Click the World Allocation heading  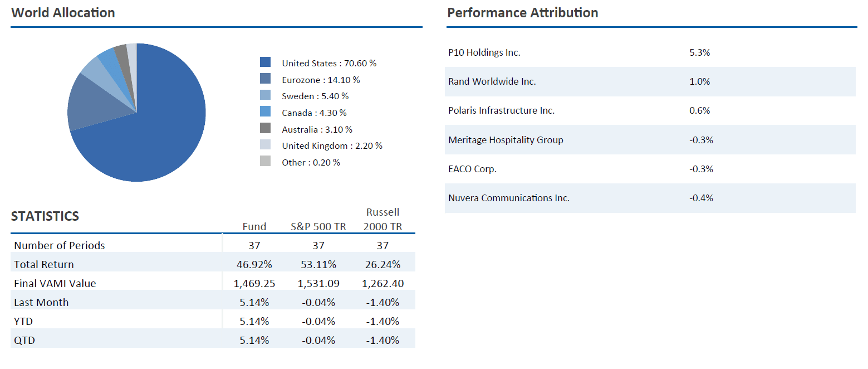[63, 13]
